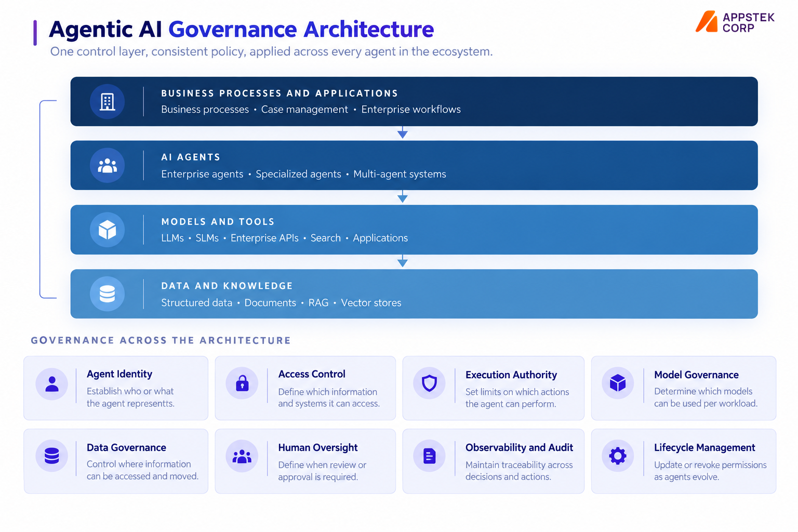Click the cube icon on Model Governance card
The width and height of the screenshot is (798, 532).
618,383
